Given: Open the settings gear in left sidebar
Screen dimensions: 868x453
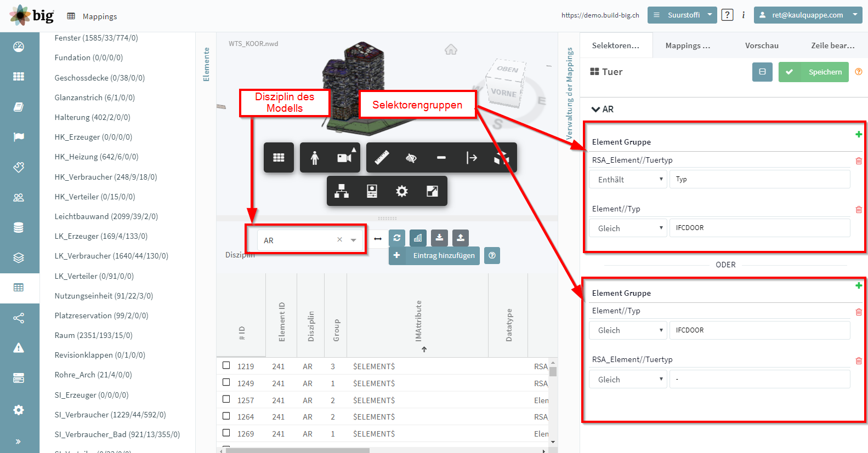Looking at the screenshot, I should point(19,410).
